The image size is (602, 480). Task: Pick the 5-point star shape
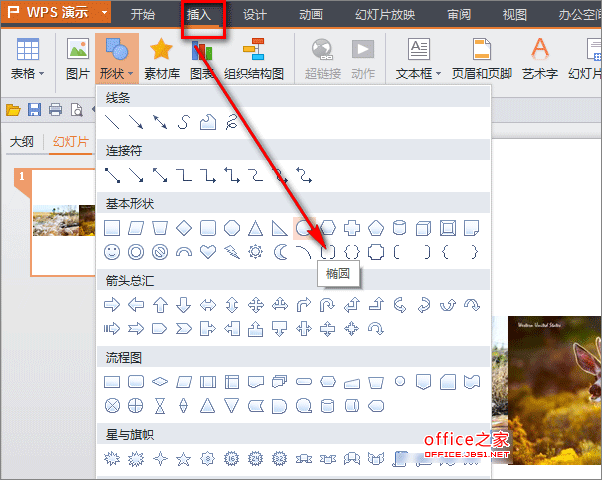[184, 459]
